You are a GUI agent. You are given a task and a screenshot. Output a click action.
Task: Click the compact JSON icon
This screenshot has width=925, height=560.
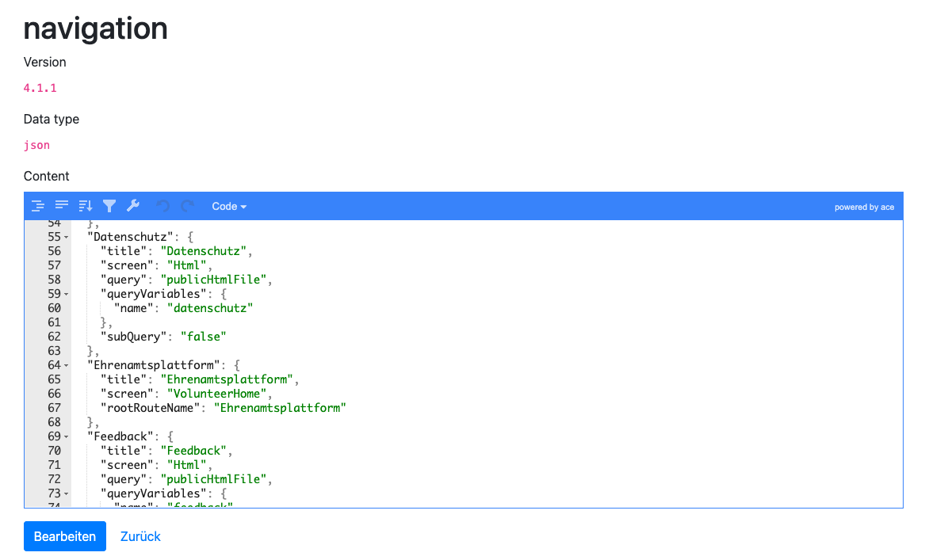[x=61, y=207]
